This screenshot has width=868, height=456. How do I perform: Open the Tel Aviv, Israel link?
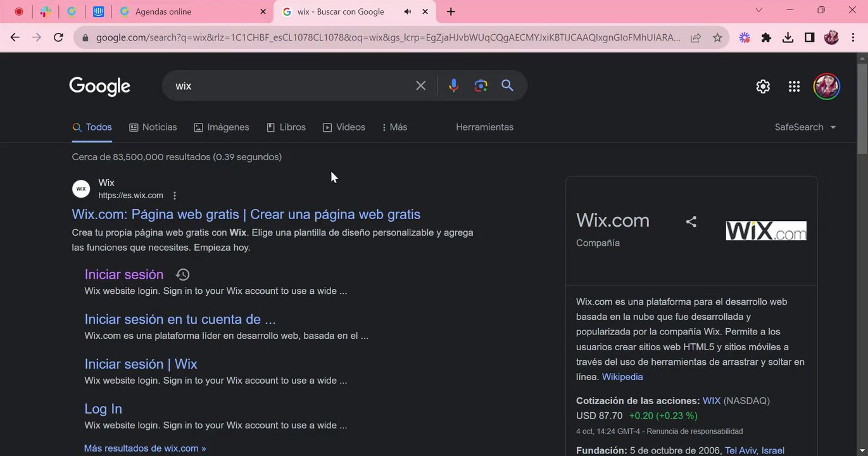click(755, 450)
